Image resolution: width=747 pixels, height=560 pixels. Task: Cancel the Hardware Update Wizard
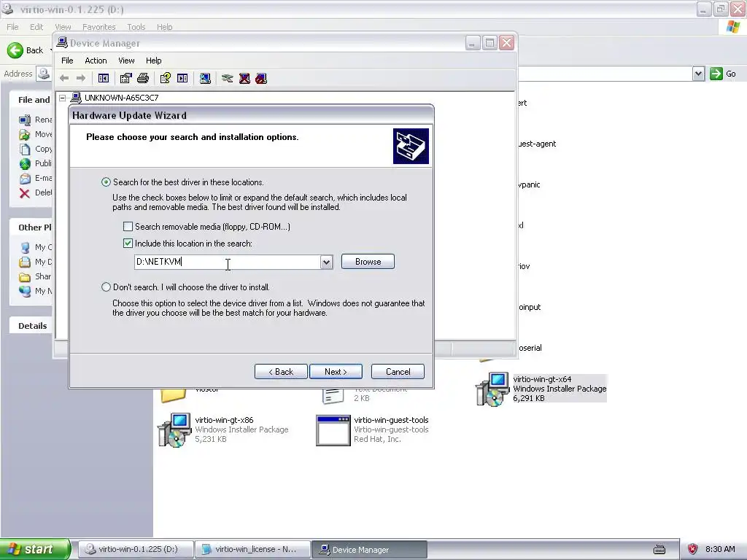398,371
